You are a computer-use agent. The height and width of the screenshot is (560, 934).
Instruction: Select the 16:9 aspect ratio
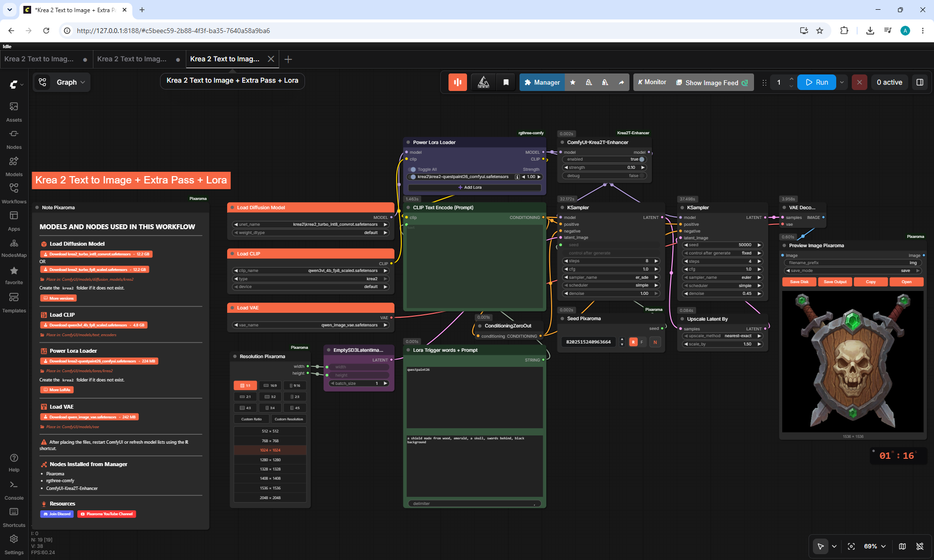(270, 385)
